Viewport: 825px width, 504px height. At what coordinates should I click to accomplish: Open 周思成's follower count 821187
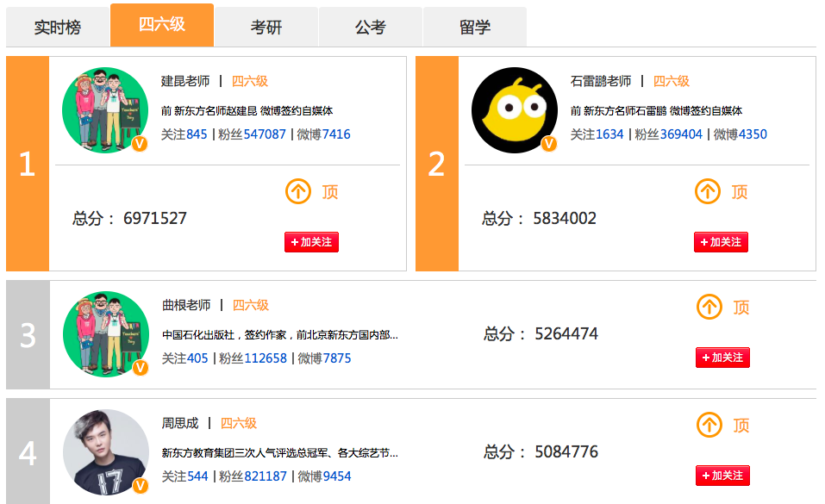coord(265,476)
